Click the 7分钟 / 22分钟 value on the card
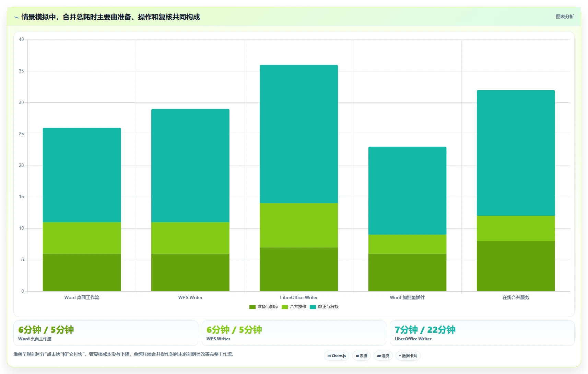Screen dimensions: 588x374 [x=425, y=330]
